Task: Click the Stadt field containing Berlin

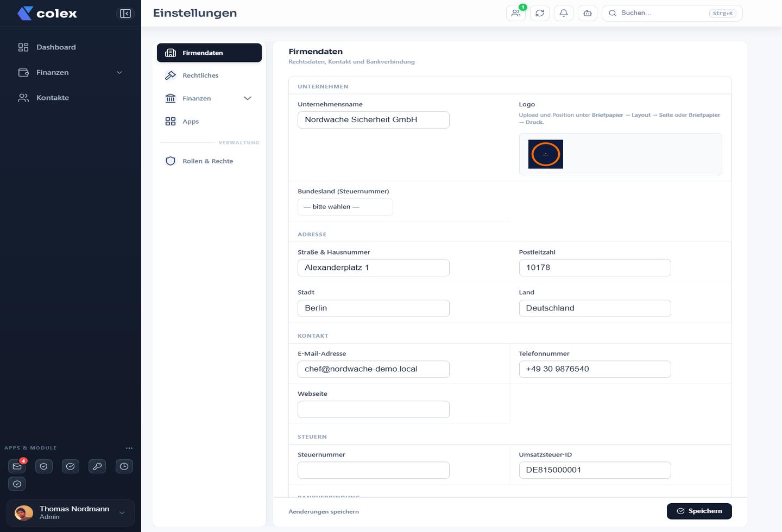Action: [x=374, y=308]
